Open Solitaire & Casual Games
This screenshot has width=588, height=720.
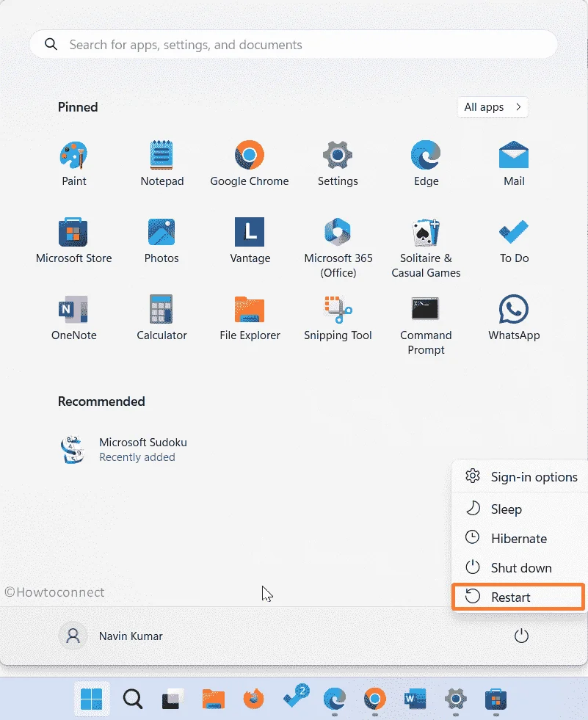426,248
